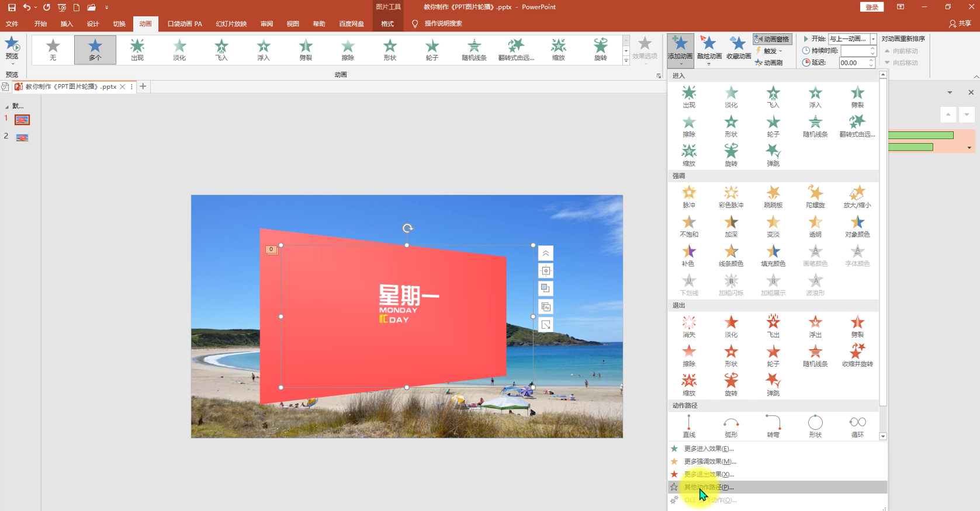Screen dimensions: 980x511
Task: Choose 轮子 effect in the ribbon animation gallery
Action: click(432, 50)
